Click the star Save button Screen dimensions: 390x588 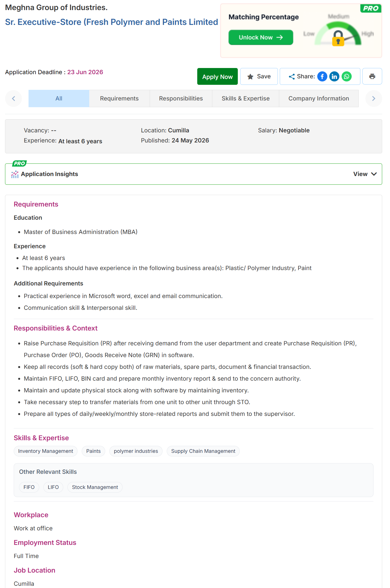pyautogui.click(x=259, y=76)
